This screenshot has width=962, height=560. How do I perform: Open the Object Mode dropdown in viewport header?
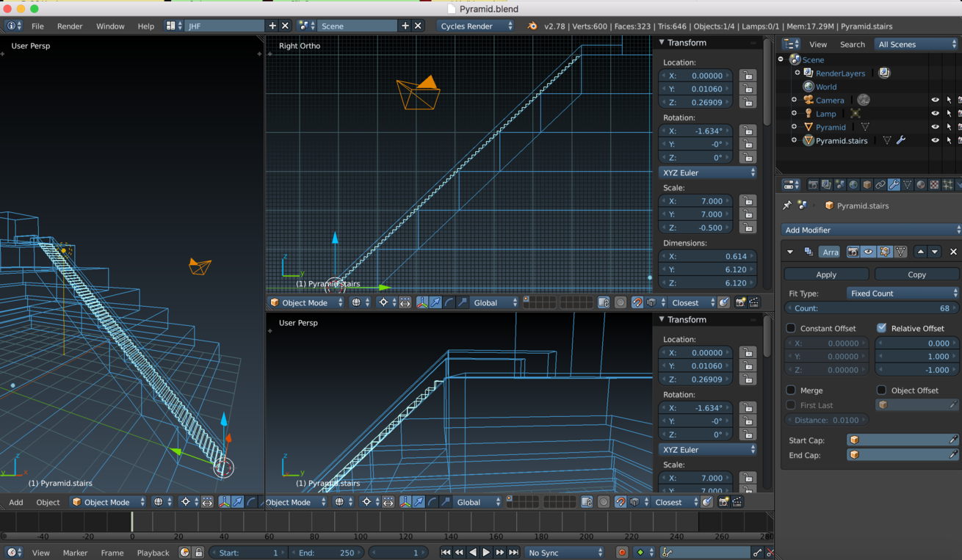click(x=306, y=302)
